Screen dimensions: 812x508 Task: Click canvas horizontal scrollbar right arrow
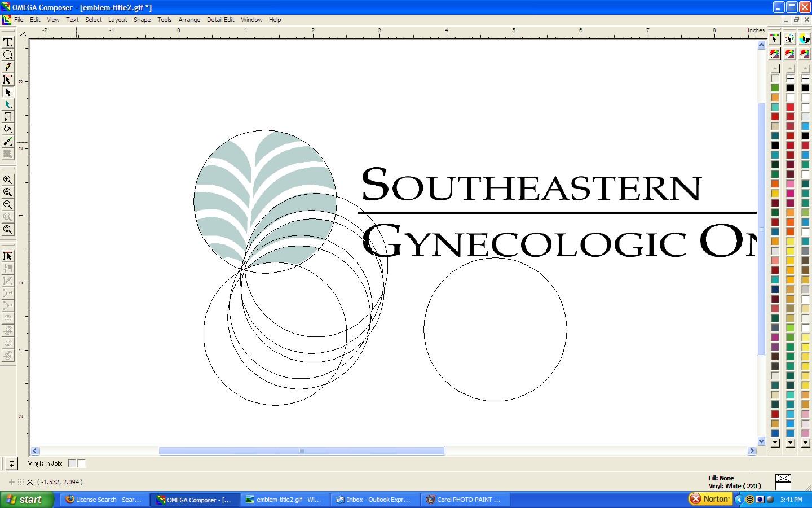[x=751, y=451]
